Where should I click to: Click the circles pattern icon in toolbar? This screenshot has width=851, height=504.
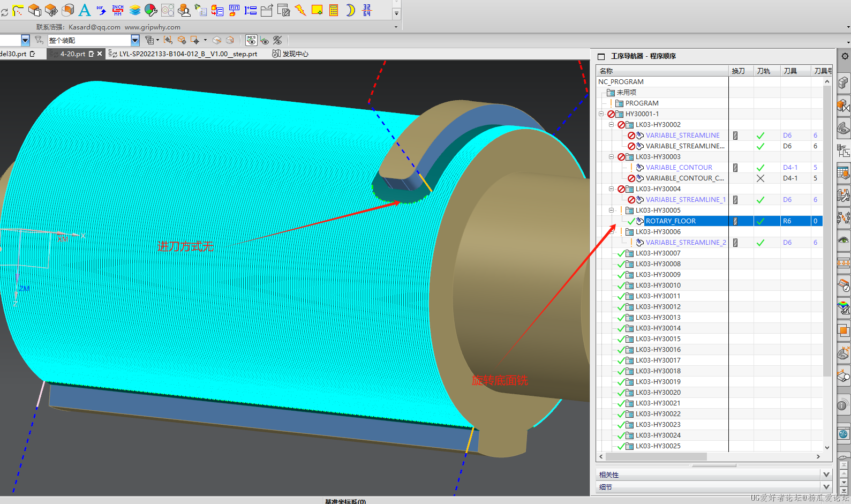168,10
